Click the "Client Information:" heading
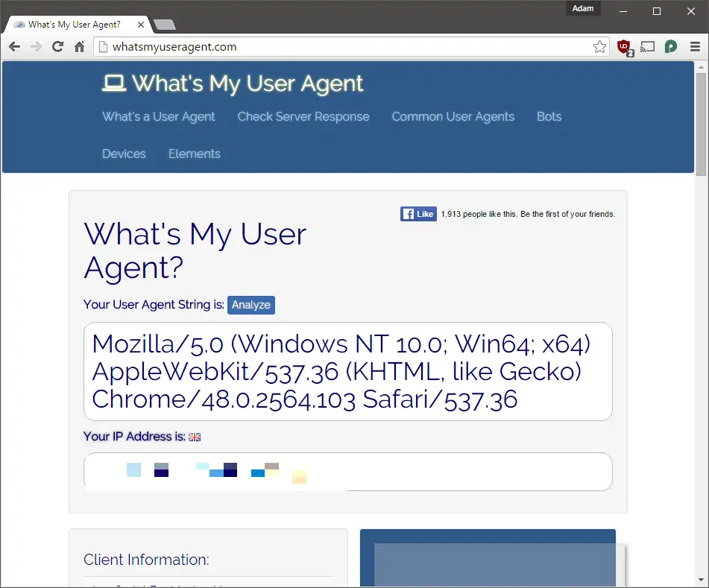The width and height of the screenshot is (709, 588). pos(147,560)
